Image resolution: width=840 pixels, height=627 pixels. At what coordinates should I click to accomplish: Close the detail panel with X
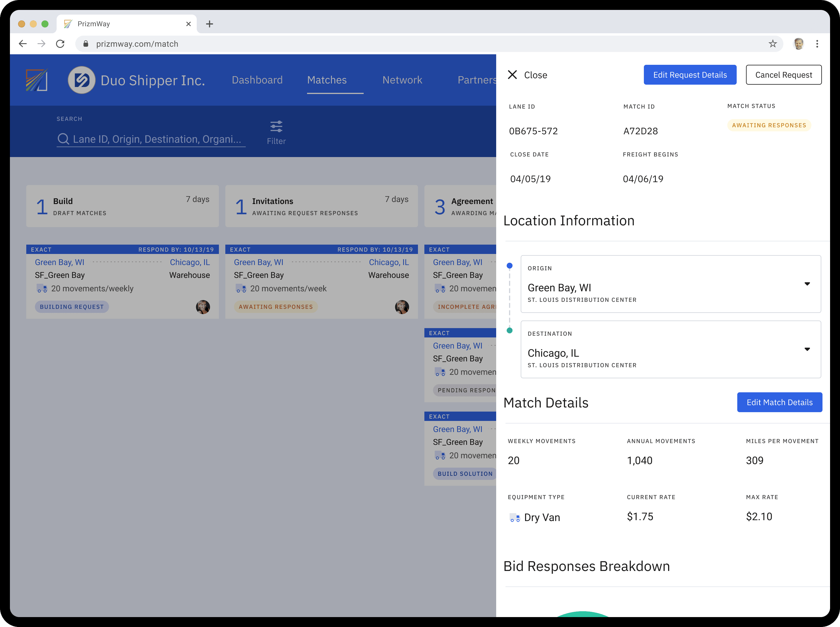click(x=513, y=75)
